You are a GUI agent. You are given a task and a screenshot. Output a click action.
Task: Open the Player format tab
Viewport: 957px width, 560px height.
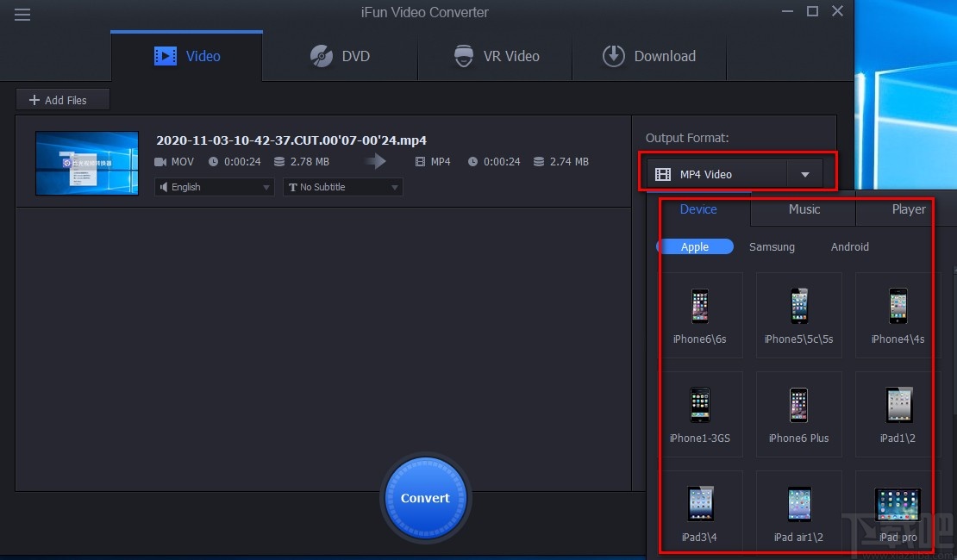point(908,209)
